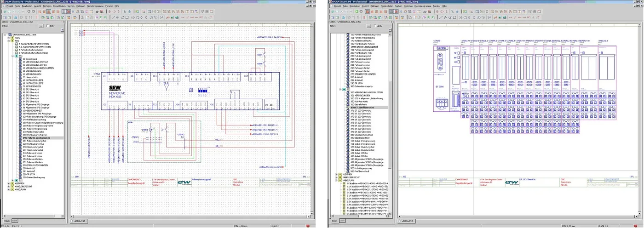The height and width of the screenshot is (228, 644).
Task: Select the polyline tool in the left window
Action: (x=117, y=17)
